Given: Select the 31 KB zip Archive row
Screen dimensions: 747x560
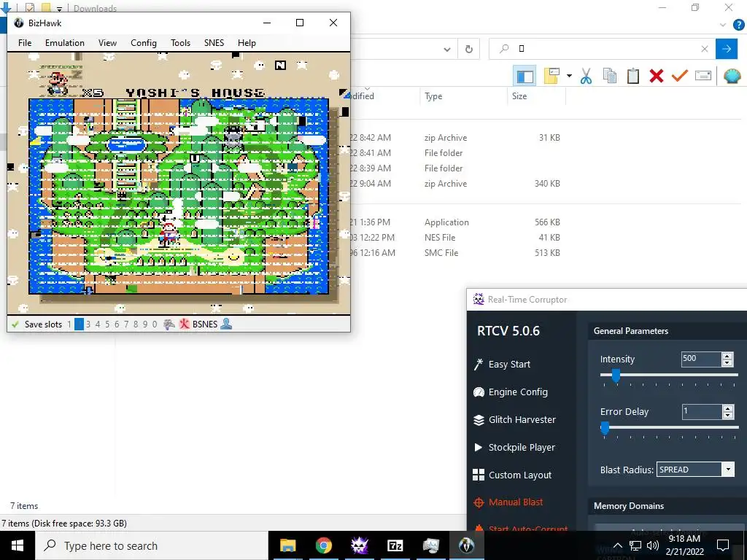Looking at the screenshot, I should tap(455, 138).
